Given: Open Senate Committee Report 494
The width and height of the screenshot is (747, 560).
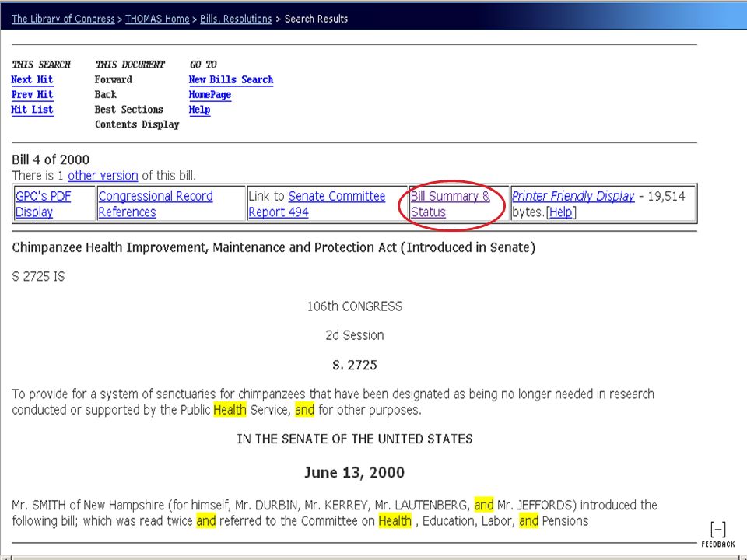Looking at the screenshot, I should 317,204.
